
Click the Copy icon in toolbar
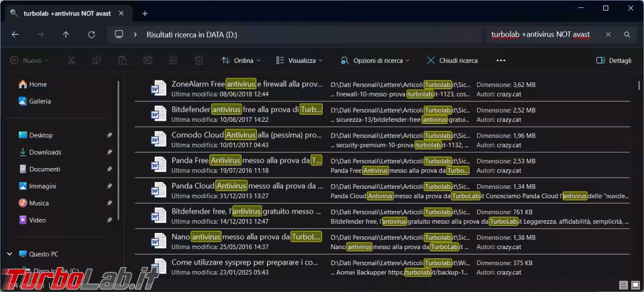(x=97, y=60)
